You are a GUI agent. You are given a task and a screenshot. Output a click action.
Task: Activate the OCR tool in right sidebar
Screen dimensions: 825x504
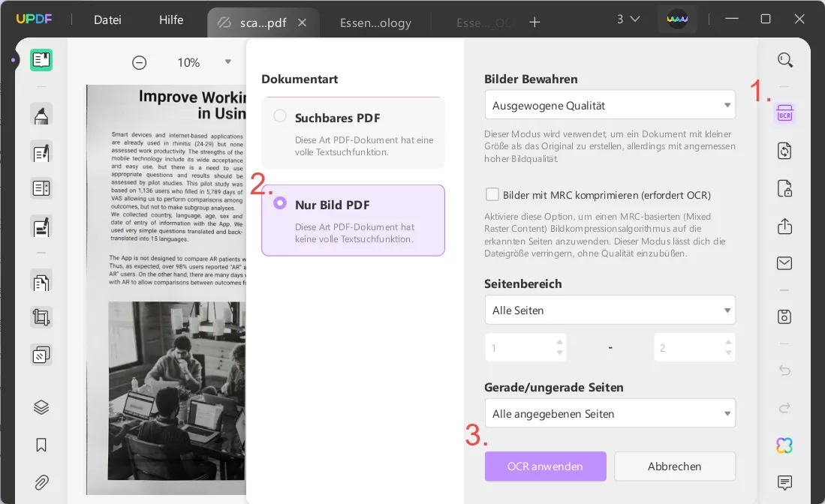pyautogui.click(x=784, y=113)
